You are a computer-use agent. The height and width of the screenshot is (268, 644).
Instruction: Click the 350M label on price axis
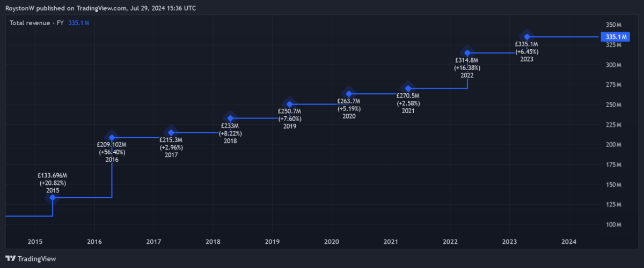[613, 25]
